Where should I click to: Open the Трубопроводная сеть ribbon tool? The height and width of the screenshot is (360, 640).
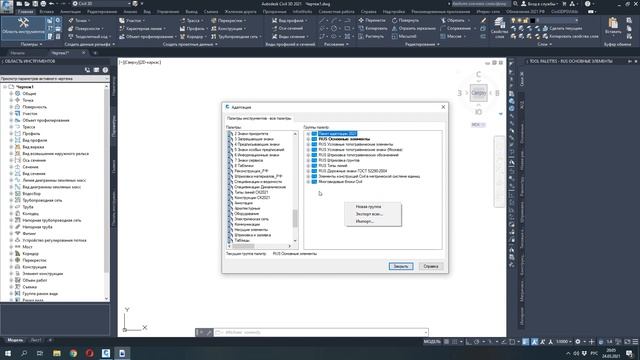point(236,37)
